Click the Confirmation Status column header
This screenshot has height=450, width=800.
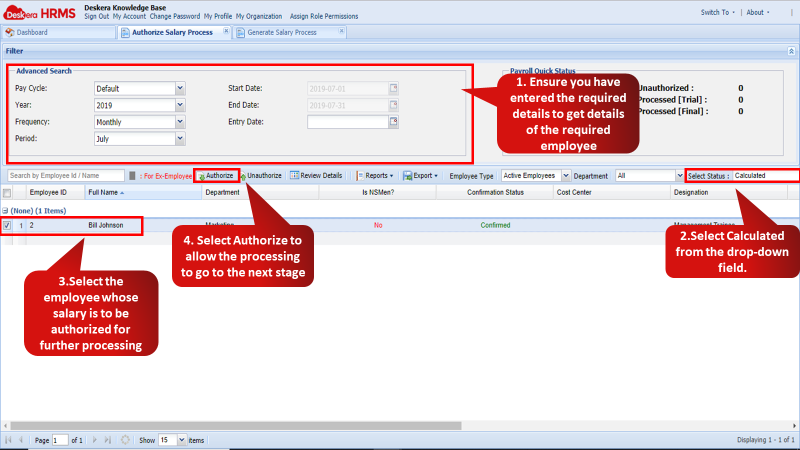coord(495,193)
